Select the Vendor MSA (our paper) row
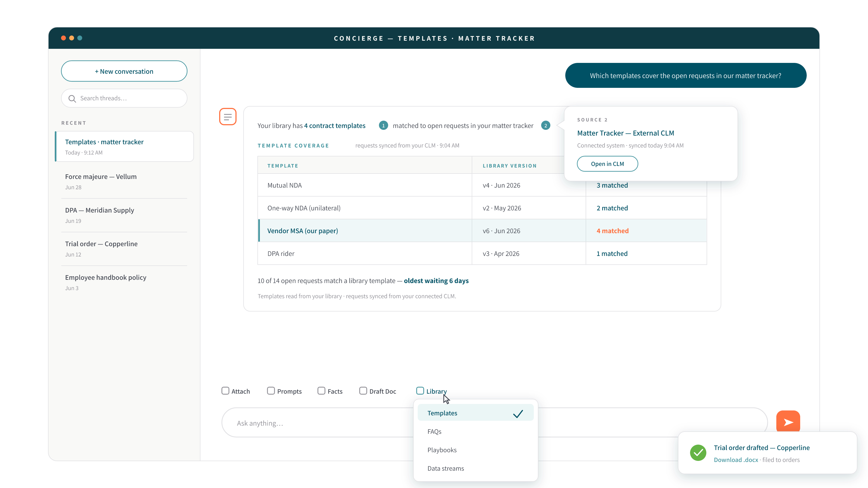This screenshot has width=868, height=488. (x=482, y=231)
